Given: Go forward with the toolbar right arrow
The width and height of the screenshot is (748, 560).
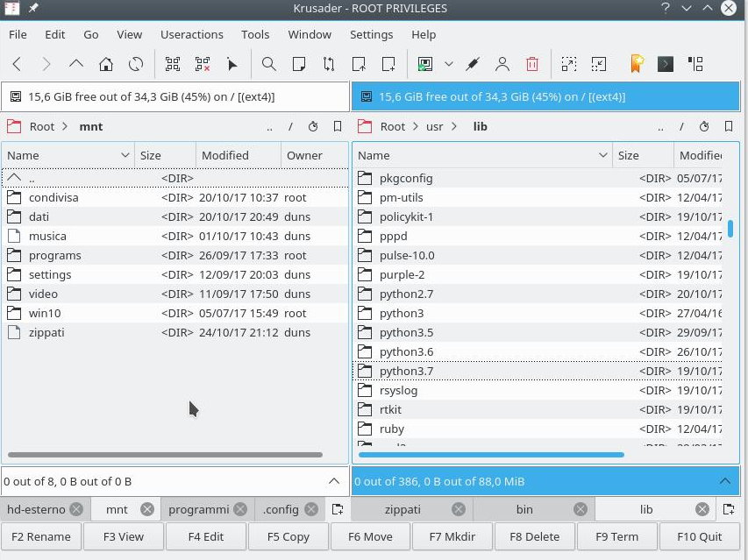Looking at the screenshot, I should tap(46, 64).
